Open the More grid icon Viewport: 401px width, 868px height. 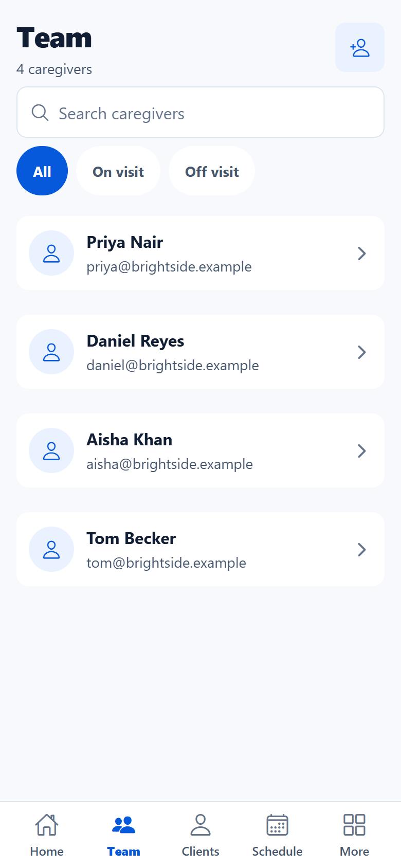pyautogui.click(x=354, y=824)
